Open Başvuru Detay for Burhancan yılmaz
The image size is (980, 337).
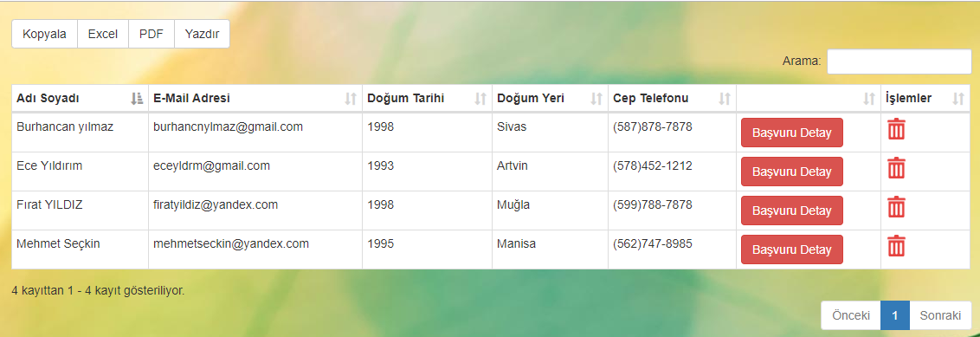(x=792, y=133)
